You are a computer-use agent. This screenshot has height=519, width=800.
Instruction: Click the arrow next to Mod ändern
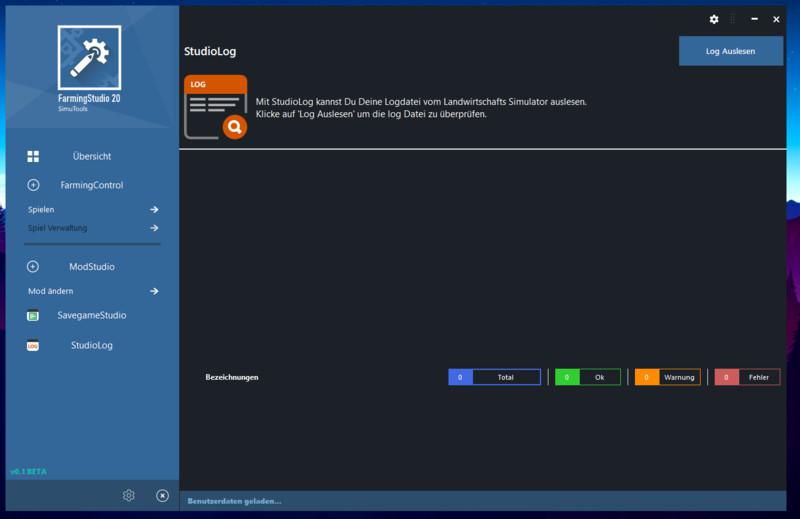[154, 291]
